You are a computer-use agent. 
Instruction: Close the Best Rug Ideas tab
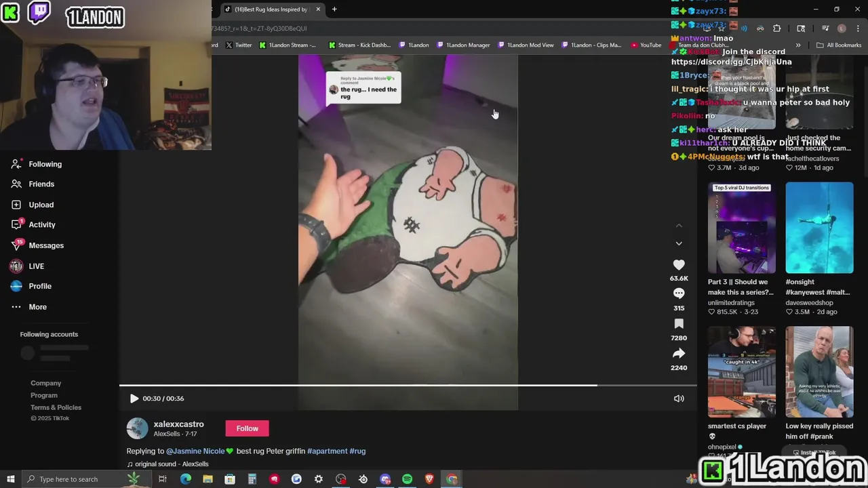click(317, 9)
